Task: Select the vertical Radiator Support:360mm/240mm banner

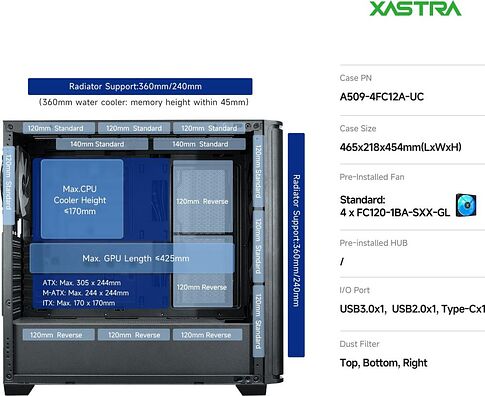Action: pyautogui.click(x=296, y=245)
